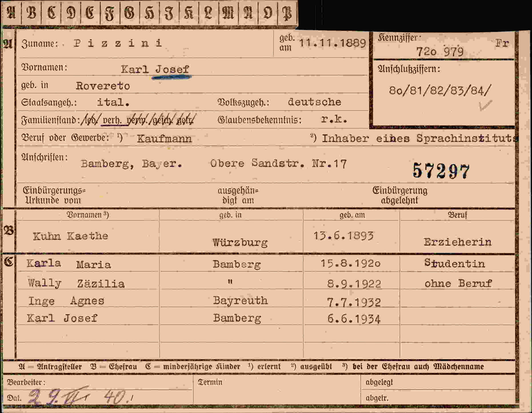This screenshot has width=532, height=413.
Task: Select the Fraktur D tab in the alphabet strip
Action: coord(71,13)
